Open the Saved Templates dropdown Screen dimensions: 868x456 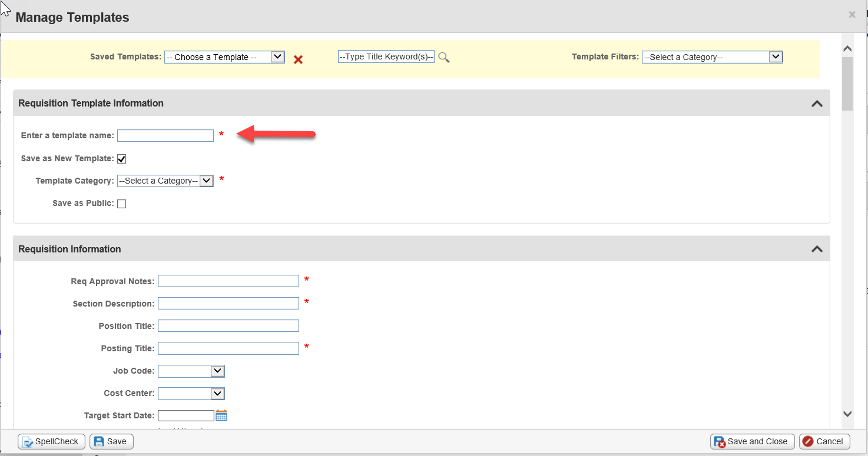(x=224, y=56)
